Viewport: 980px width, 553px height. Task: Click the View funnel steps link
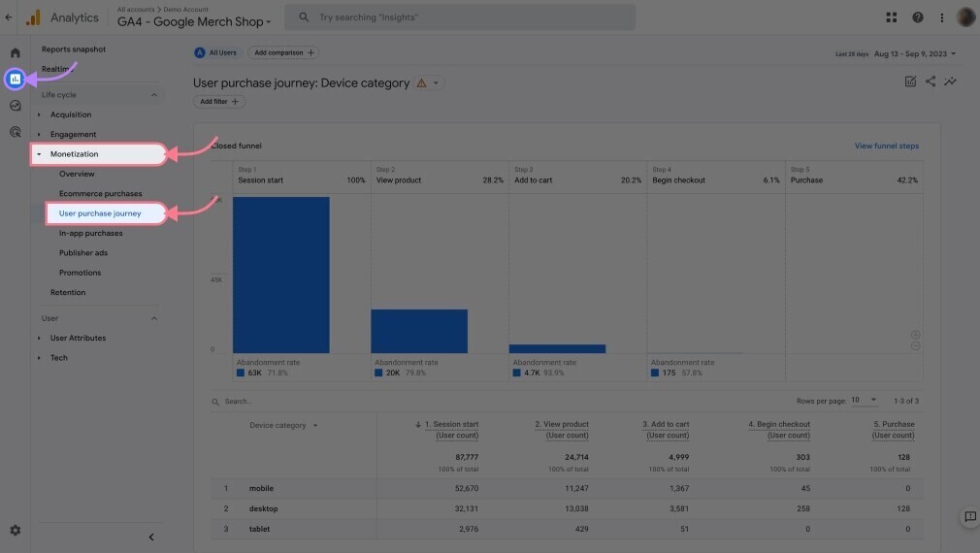point(886,146)
